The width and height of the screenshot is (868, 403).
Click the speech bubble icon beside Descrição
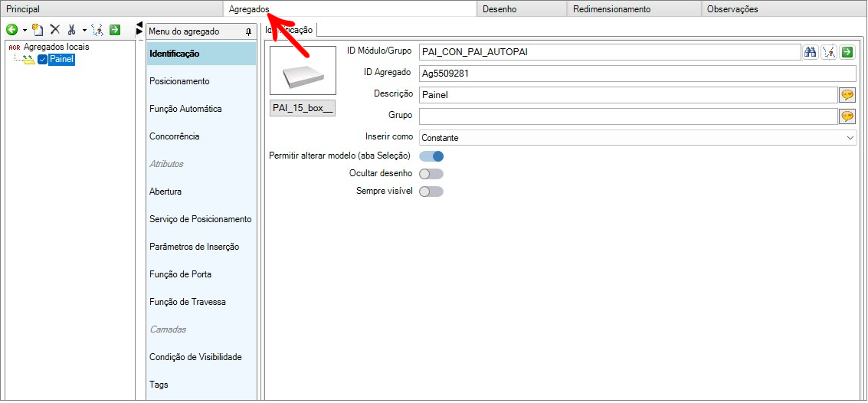(847, 95)
